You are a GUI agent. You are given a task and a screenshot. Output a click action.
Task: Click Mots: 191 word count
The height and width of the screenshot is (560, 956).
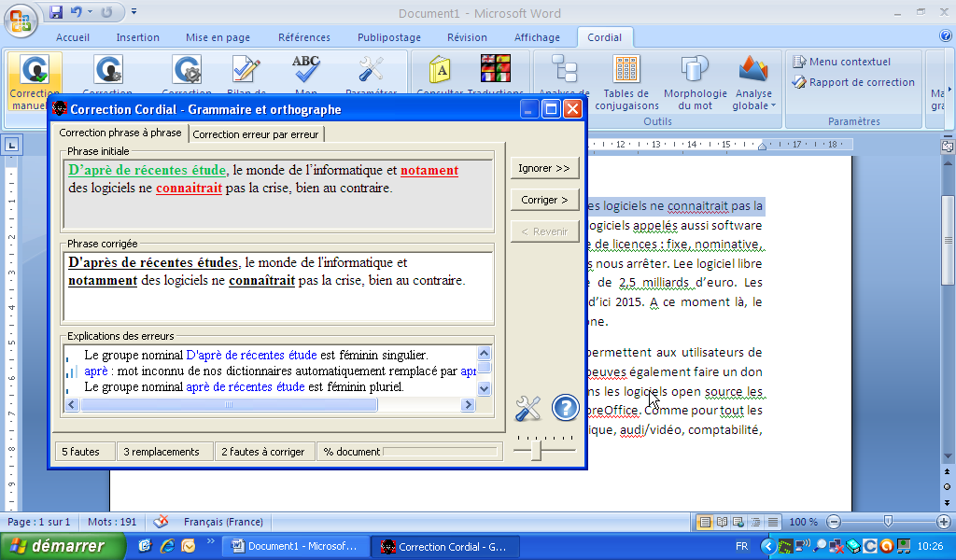(112, 522)
